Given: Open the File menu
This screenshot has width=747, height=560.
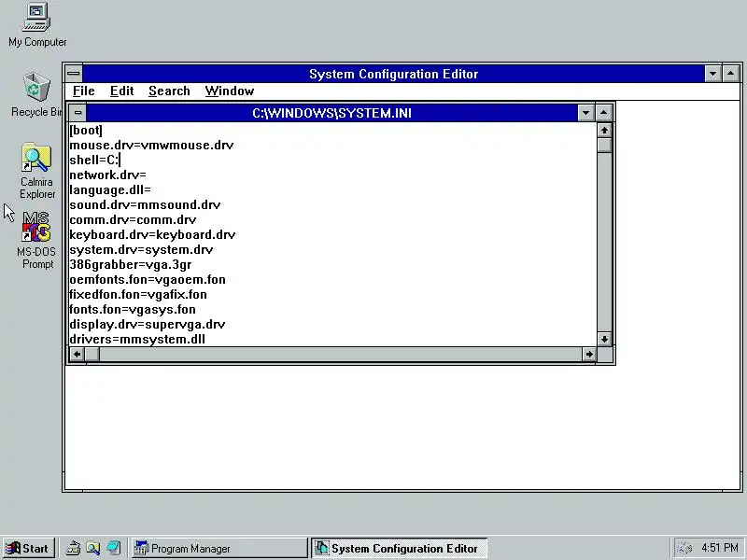Looking at the screenshot, I should pos(84,91).
